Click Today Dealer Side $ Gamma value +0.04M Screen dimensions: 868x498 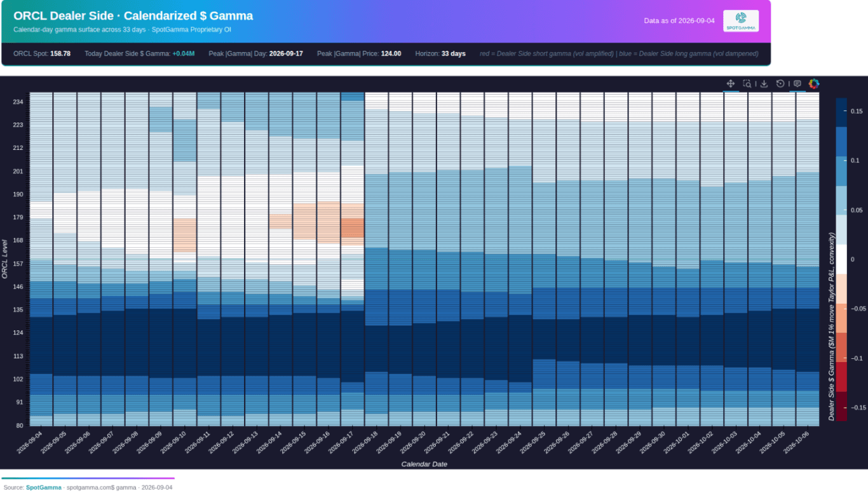pyautogui.click(x=184, y=53)
